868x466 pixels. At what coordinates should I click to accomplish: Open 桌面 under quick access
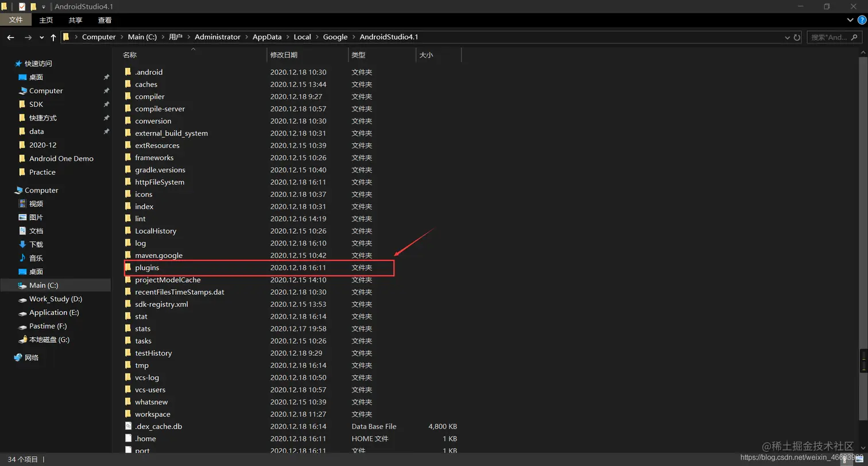tap(36, 77)
